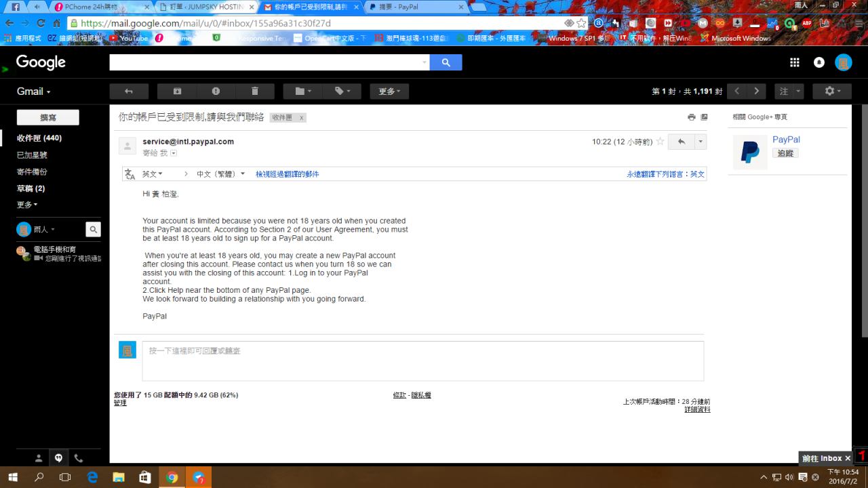The image size is (868, 488).
Task: Switch to JUMPSKY HOSTING browser tab
Action: click(206, 7)
